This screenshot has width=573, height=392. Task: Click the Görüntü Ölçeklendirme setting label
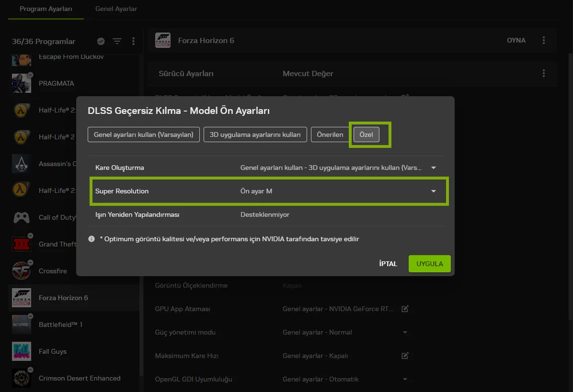[191, 285]
